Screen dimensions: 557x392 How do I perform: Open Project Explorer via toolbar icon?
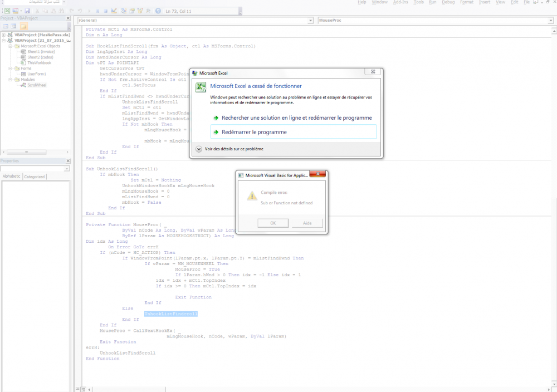124,11
